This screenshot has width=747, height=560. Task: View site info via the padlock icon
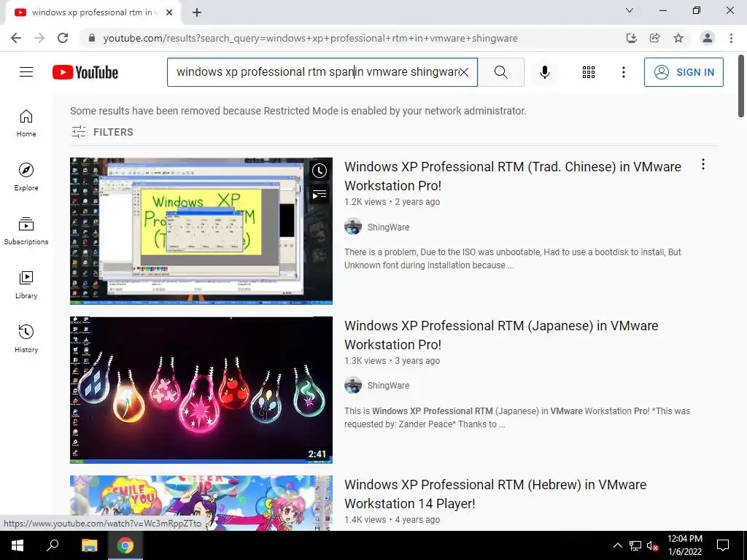click(x=92, y=38)
